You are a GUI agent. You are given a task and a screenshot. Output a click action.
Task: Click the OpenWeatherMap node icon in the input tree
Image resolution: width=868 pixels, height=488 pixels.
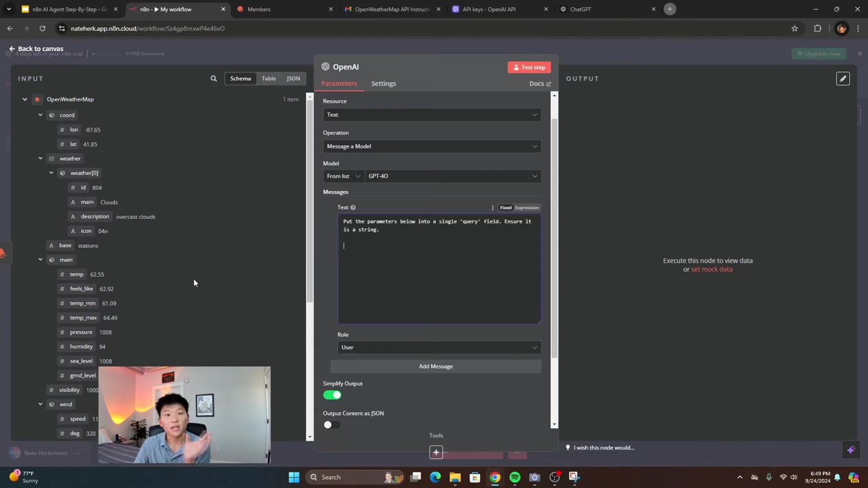pyautogui.click(x=37, y=99)
